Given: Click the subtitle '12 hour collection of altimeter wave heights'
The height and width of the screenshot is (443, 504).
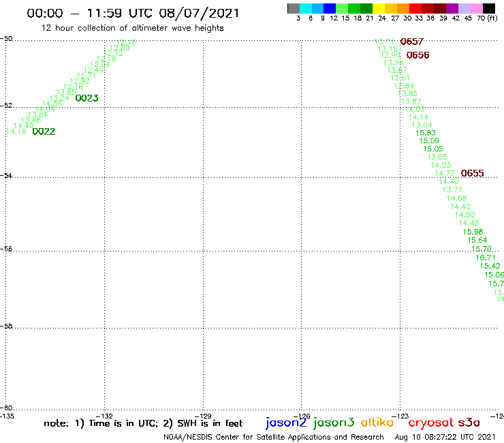Looking at the screenshot, I should (132, 28).
